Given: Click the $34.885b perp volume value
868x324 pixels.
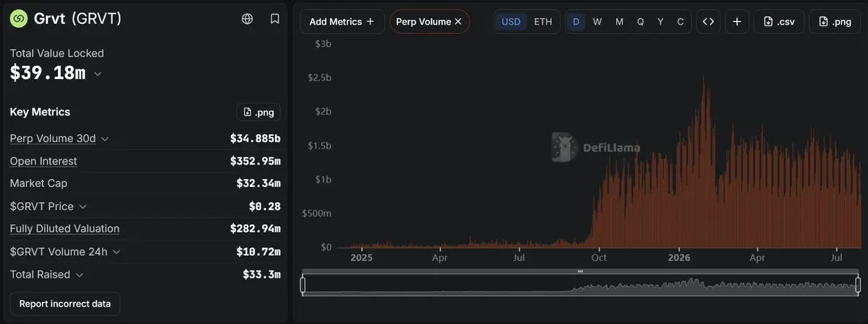Looking at the screenshot, I should (x=256, y=138).
